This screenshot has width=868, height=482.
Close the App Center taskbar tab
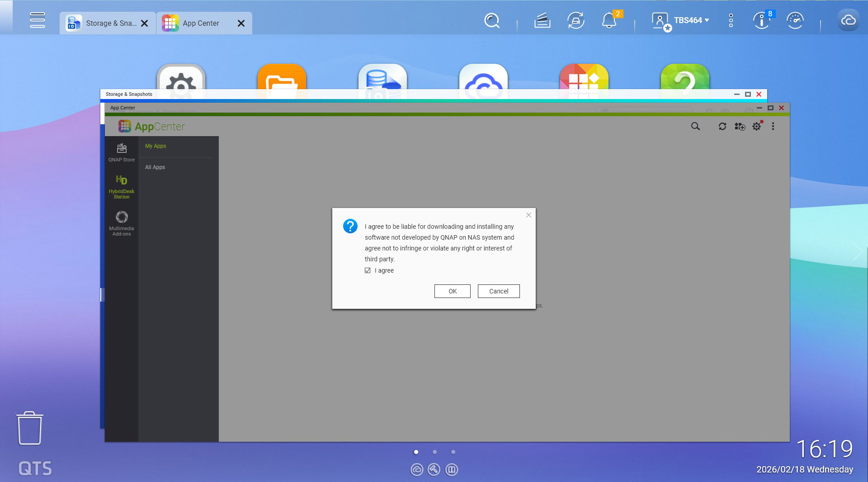point(241,24)
